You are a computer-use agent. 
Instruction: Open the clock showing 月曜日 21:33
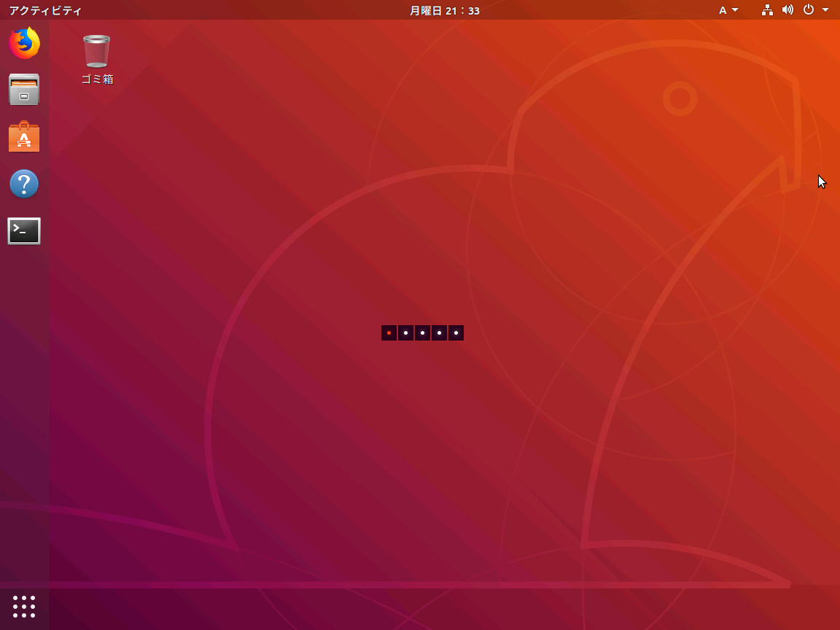point(444,11)
